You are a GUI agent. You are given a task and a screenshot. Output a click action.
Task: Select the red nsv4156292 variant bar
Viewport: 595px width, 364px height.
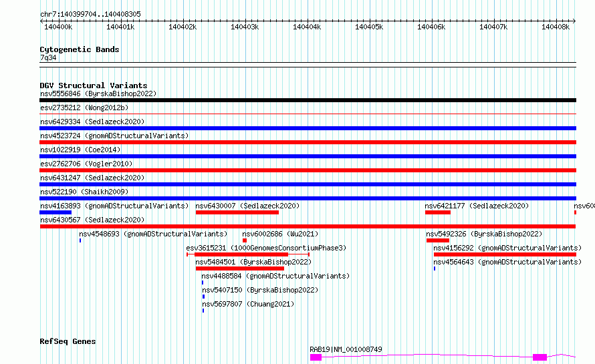coord(505,254)
